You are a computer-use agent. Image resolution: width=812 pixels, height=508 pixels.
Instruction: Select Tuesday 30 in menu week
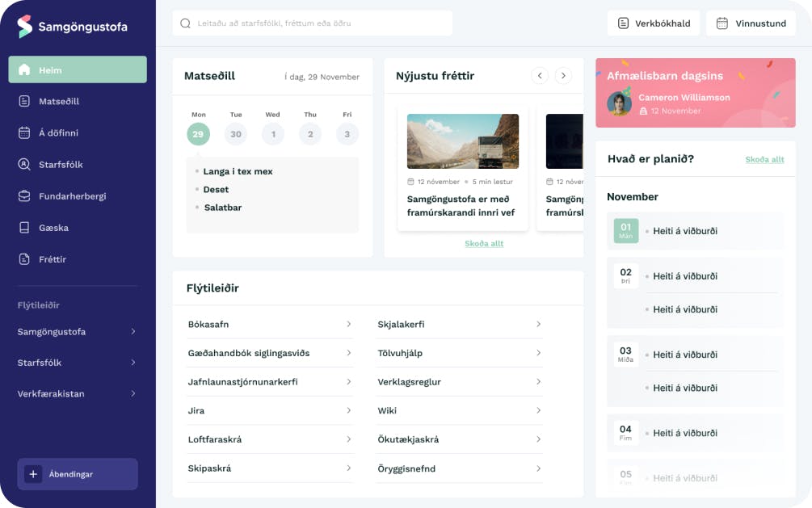236,134
